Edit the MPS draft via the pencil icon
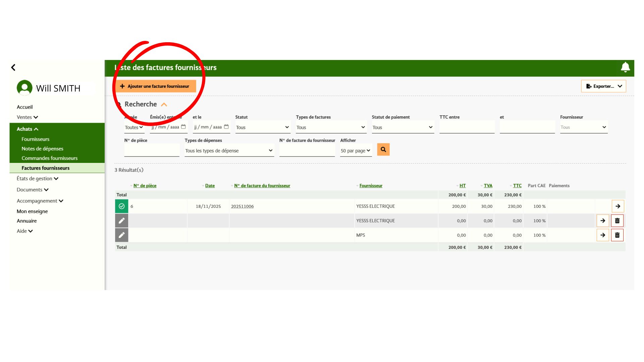The height and width of the screenshot is (362, 644). click(121, 235)
